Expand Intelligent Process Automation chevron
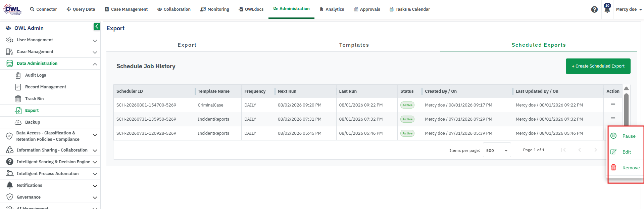 click(x=95, y=174)
